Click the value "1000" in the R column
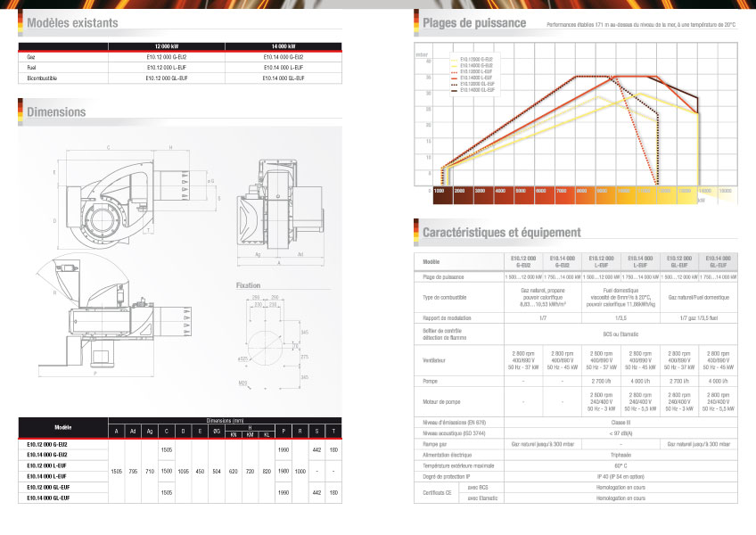 (300, 472)
